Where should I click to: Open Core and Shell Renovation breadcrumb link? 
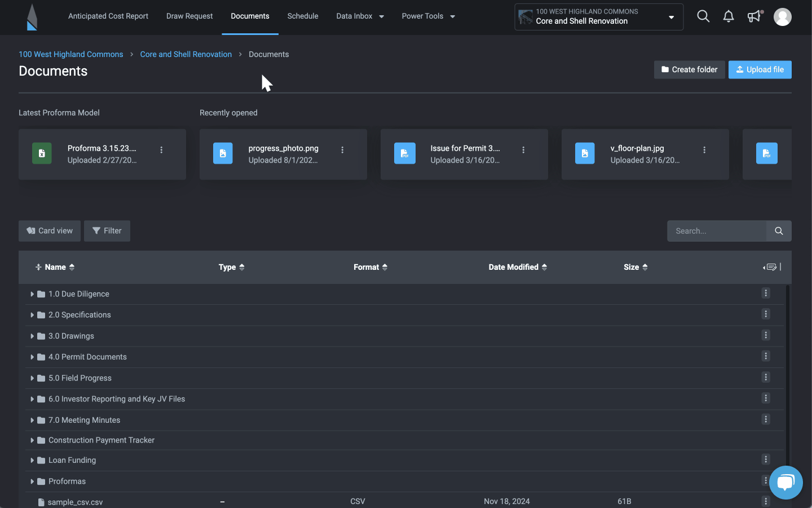[x=186, y=54]
